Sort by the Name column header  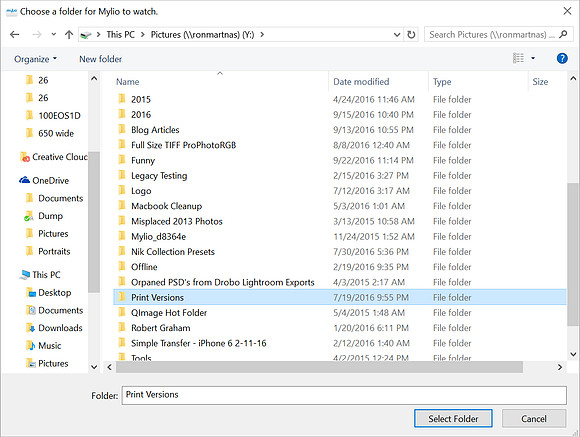(x=128, y=82)
